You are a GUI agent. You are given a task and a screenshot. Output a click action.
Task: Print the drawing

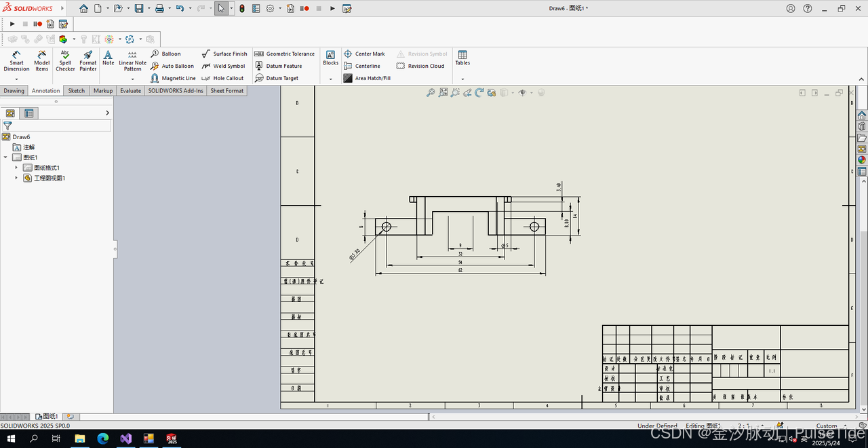pyautogui.click(x=159, y=9)
